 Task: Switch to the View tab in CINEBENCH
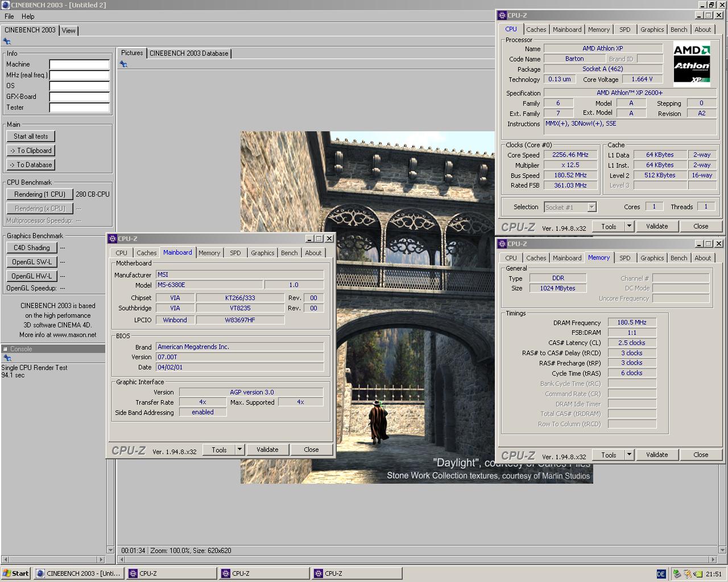pos(69,31)
